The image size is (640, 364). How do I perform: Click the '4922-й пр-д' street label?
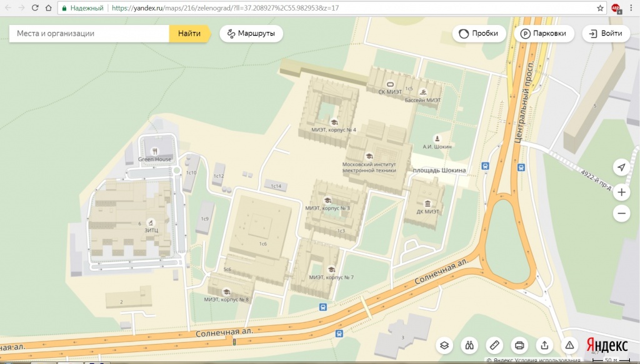tap(596, 180)
